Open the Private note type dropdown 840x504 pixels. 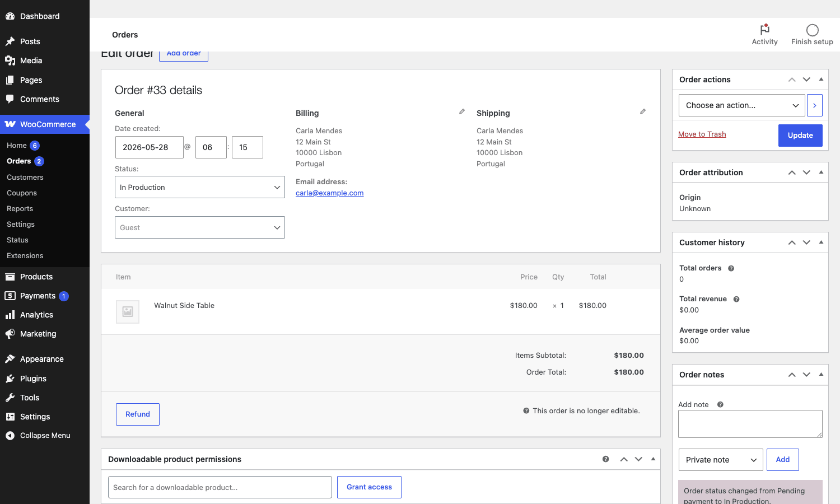[721, 460]
